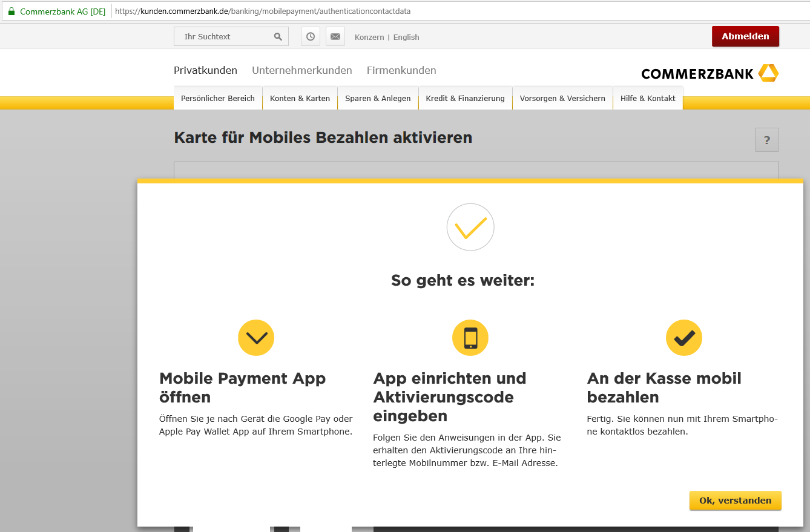
Task: Confirm with Ok, verstanden button
Action: pos(735,501)
